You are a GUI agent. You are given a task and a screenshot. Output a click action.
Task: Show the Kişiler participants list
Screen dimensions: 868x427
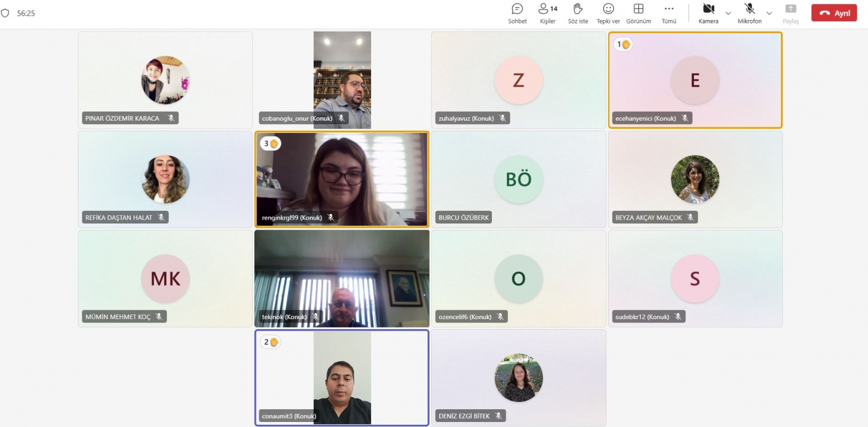547,9
